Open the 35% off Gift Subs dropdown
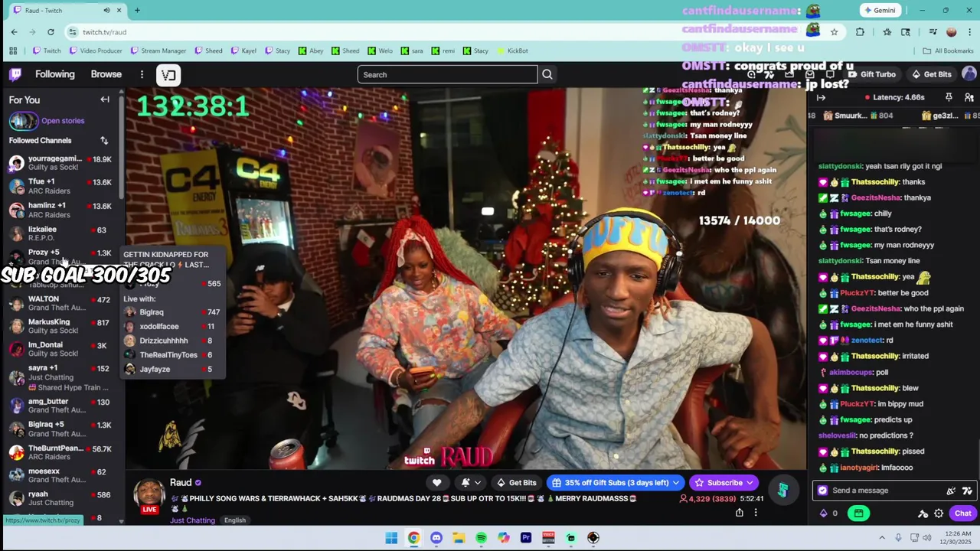The height and width of the screenshot is (551, 980). (x=616, y=483)
